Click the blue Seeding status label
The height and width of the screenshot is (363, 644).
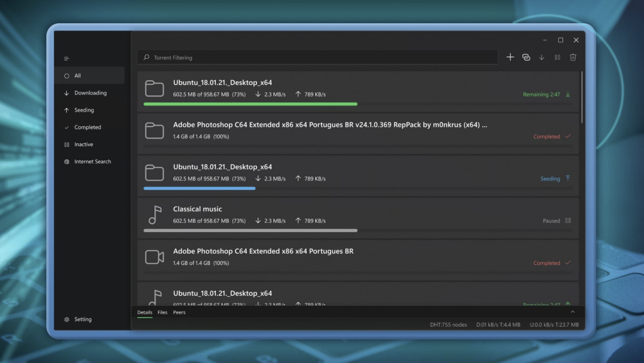(550, 179)
